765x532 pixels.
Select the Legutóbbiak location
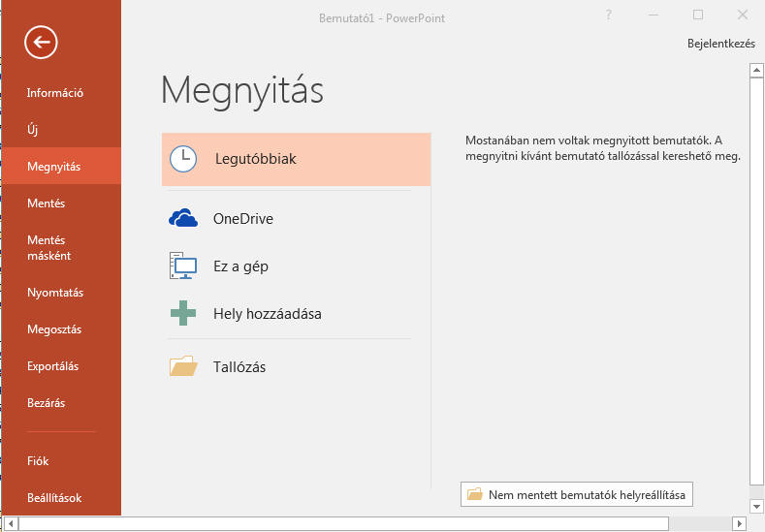[x=296, y=159]
